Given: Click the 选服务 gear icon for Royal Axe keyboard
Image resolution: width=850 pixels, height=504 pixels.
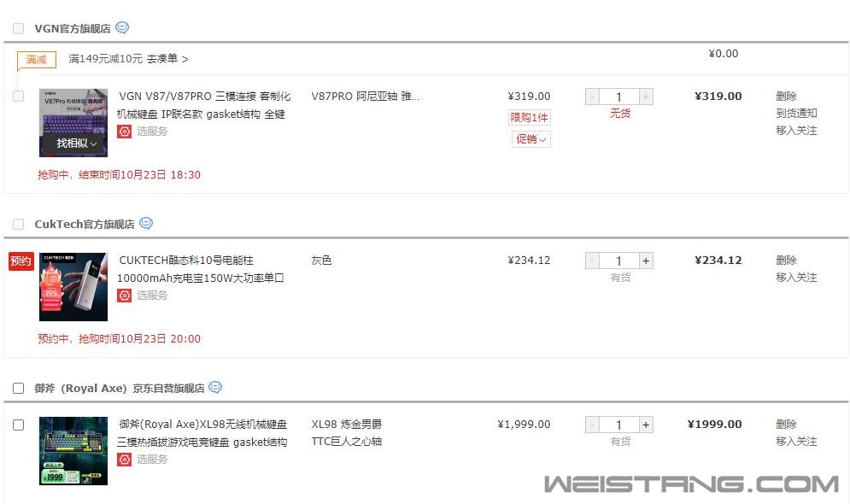Looking at the screenshot, I should 125,460.
